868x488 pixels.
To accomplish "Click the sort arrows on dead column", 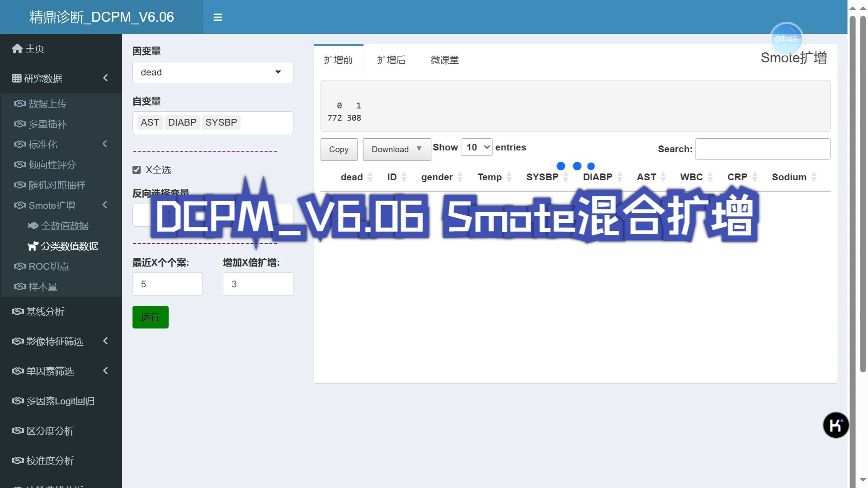I will tap(370, 177).
